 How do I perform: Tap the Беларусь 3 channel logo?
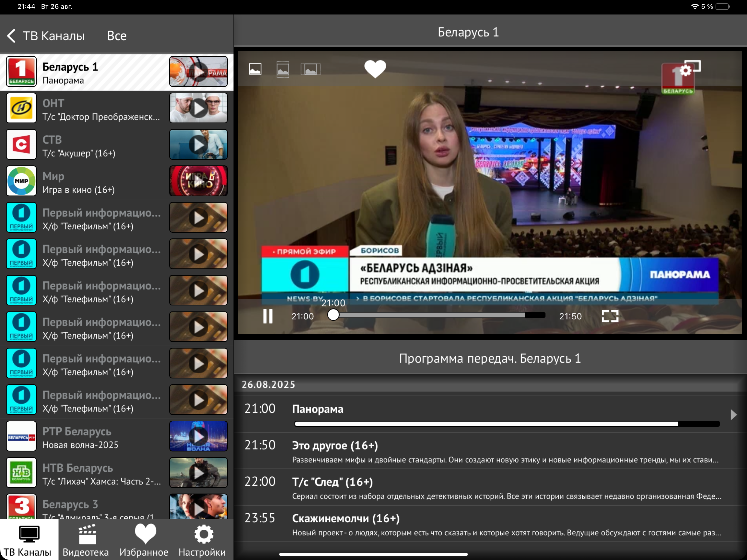(x=21, y=507)
